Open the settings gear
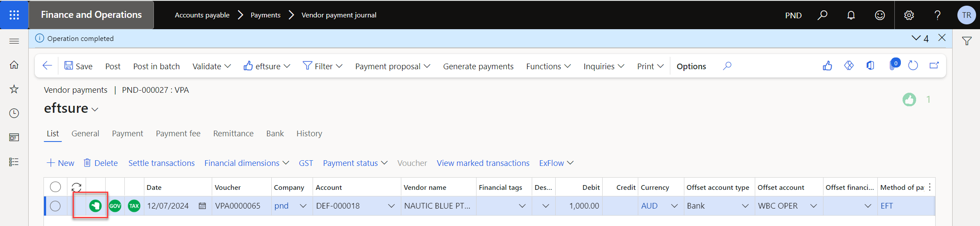The image size is (980, 226). [909, 15]
